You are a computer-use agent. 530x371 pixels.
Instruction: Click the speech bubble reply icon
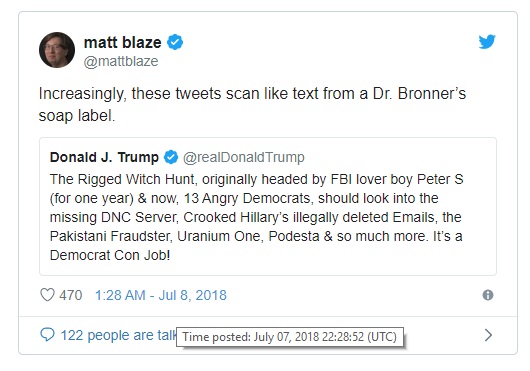tap(47, 335)
